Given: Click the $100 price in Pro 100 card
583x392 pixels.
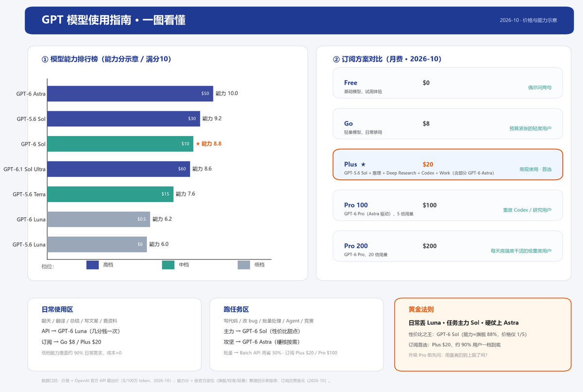Looking at the screenshot, I should pos(429,205).
